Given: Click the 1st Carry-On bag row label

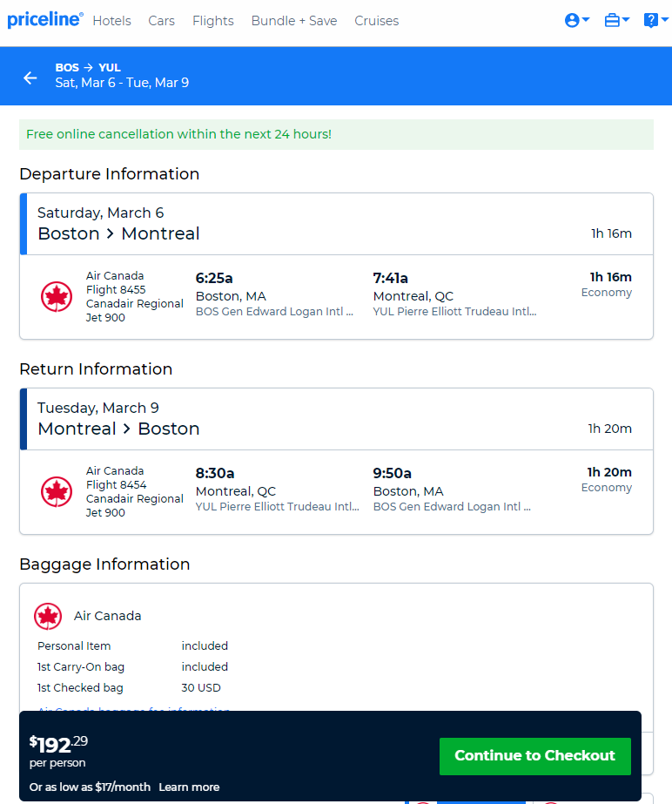Looking at the screenshot, I should coord(81,666).
